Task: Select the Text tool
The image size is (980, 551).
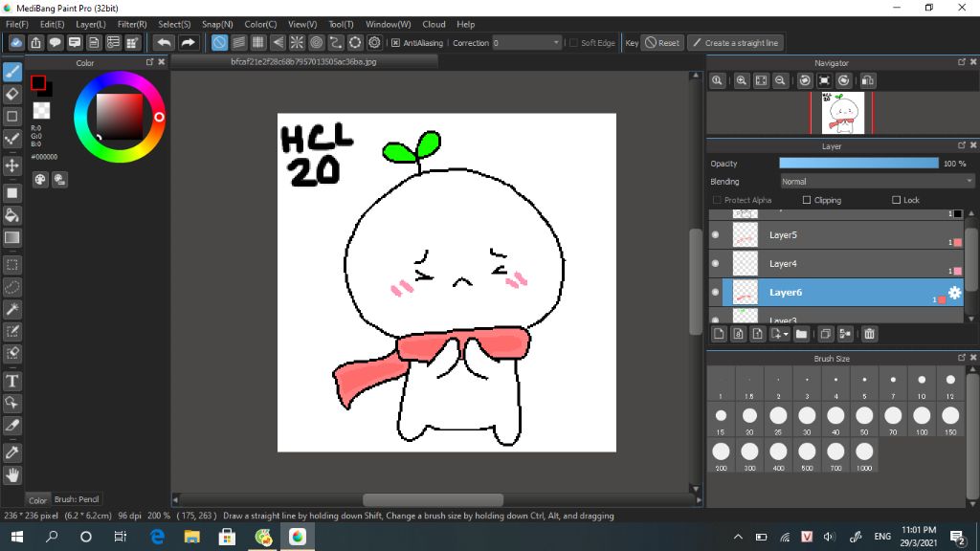Action: pos(12,381)
